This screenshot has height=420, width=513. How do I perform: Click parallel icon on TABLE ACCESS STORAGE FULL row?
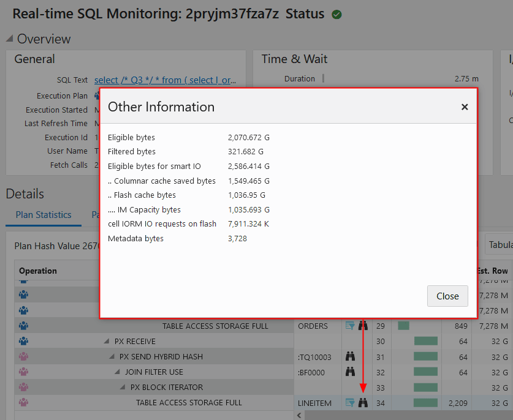[x=23, y=401]
